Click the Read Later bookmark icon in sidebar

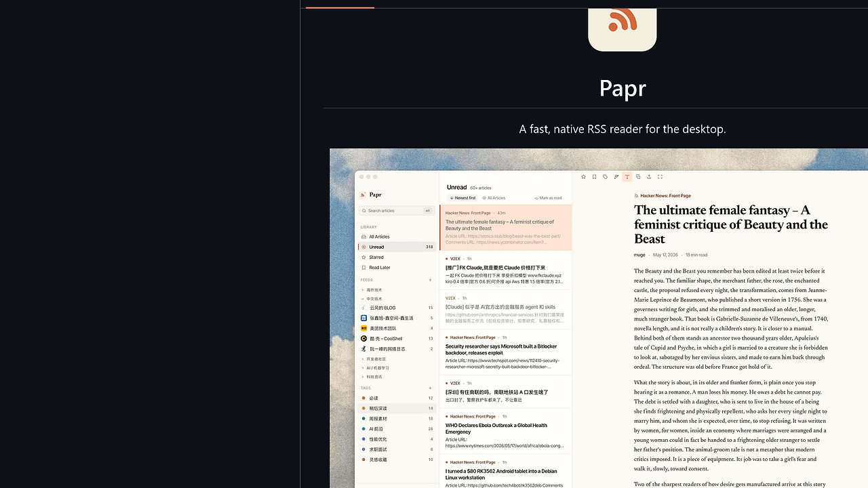coord(363,268)
